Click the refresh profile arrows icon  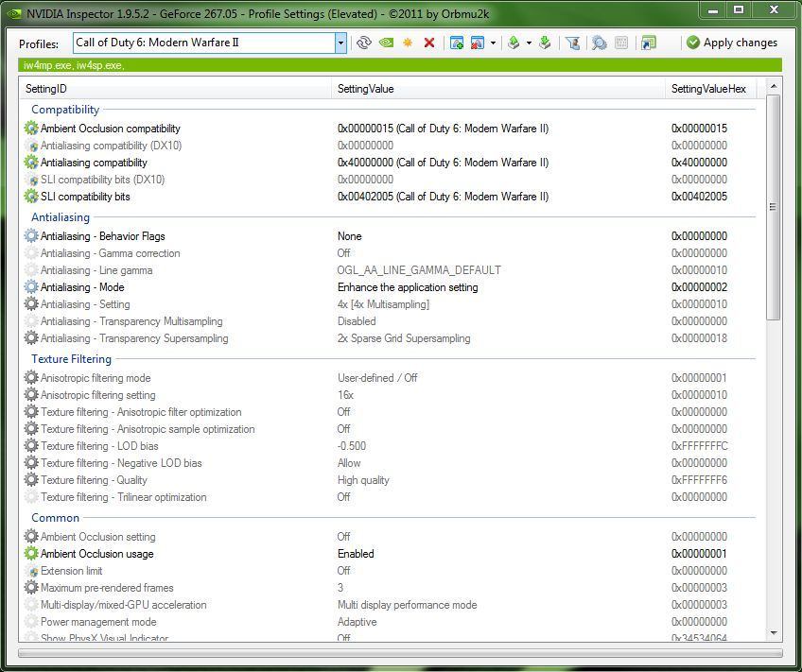coord(364,43)
